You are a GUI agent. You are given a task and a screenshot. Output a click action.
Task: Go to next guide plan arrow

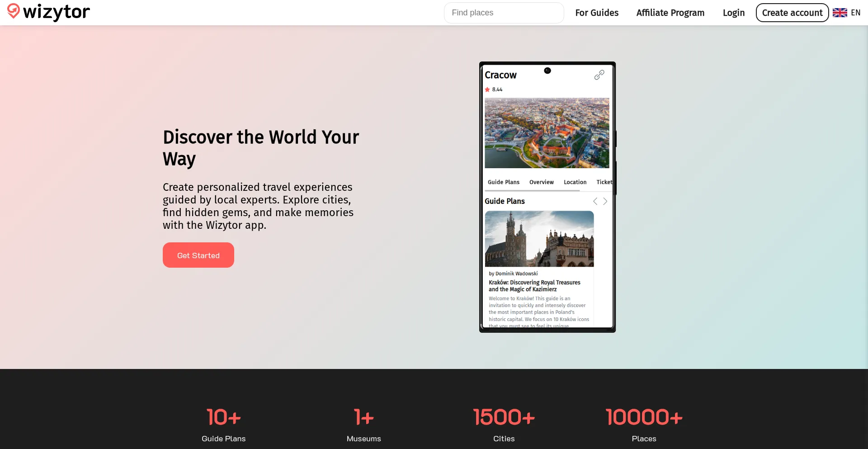pyautogui.click(x=605, y=201)
